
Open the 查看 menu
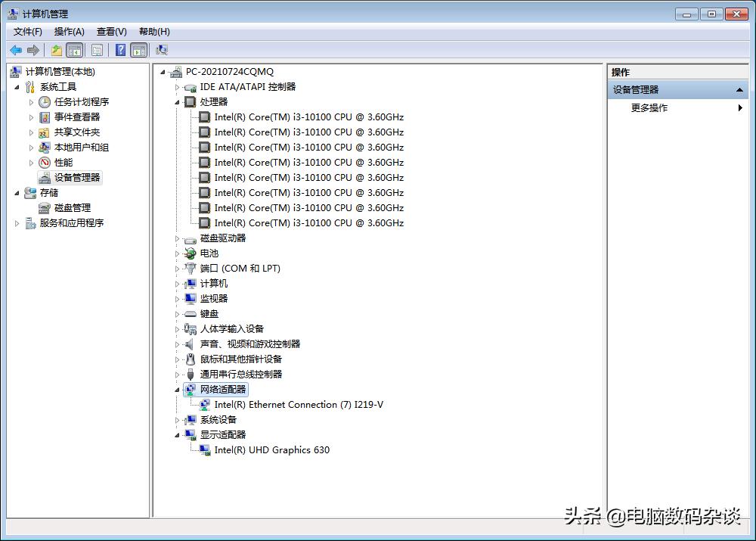pos(110,31)
